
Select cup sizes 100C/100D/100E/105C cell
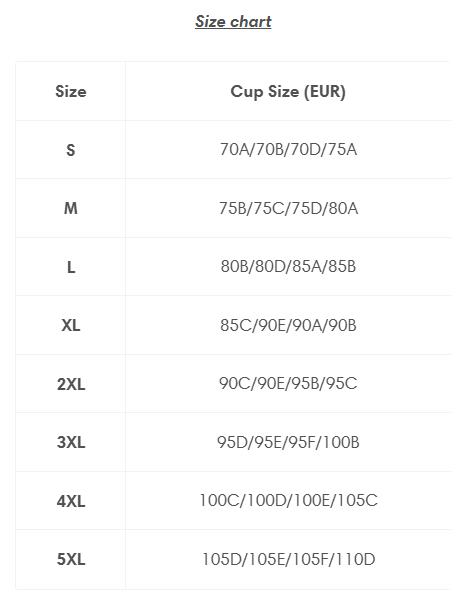[288, 500]
